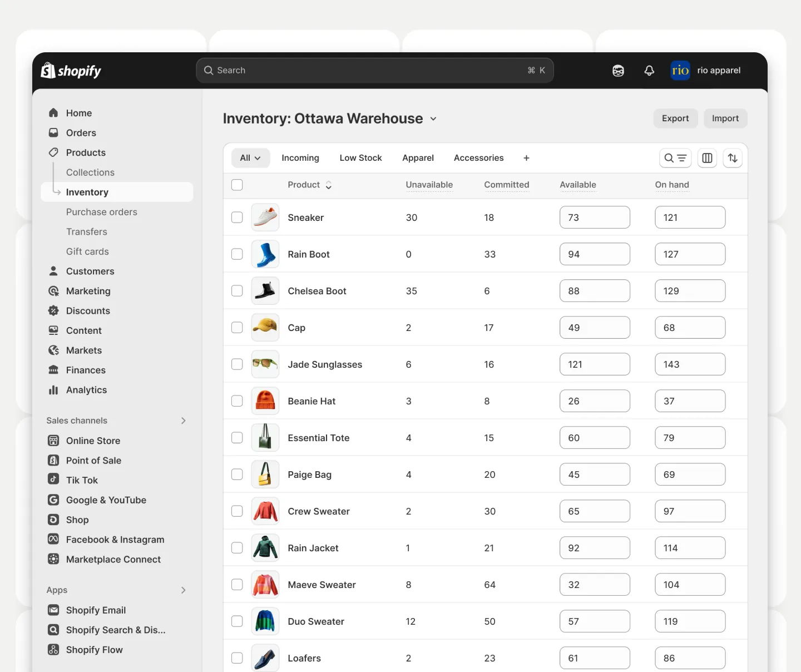The width and height of the screenshot is (801, 672).
Task: Open the Rain Jacket product link
Action: click(313, 548)
